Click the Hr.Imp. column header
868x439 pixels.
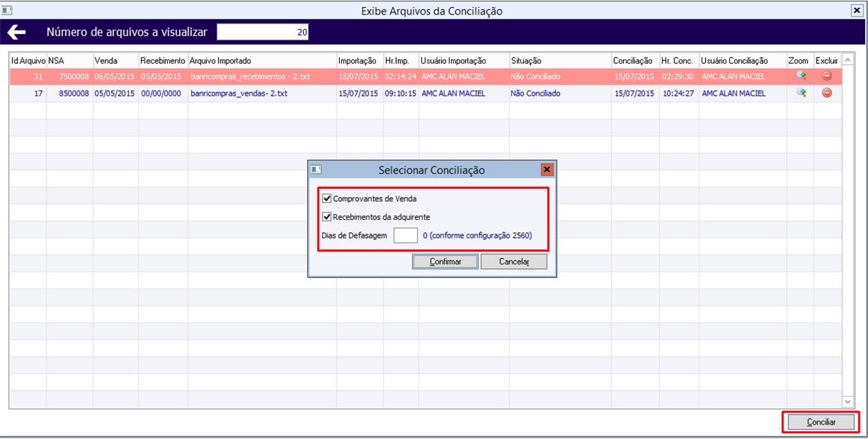click(x=401, y=61)
